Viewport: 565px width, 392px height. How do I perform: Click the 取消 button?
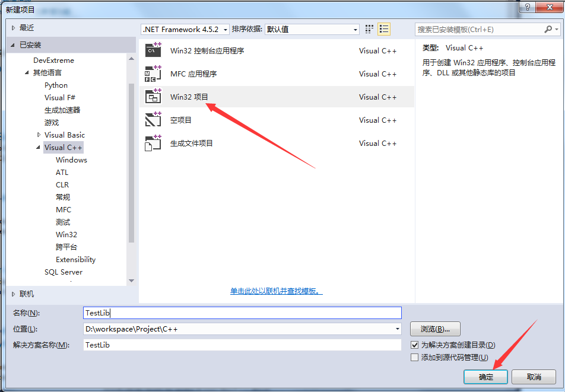pyautogui.click(x=534, y=377)
